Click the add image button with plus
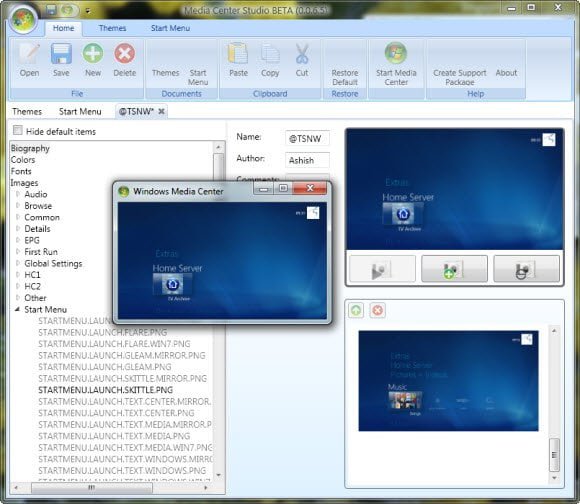 (x=454, y=269)
